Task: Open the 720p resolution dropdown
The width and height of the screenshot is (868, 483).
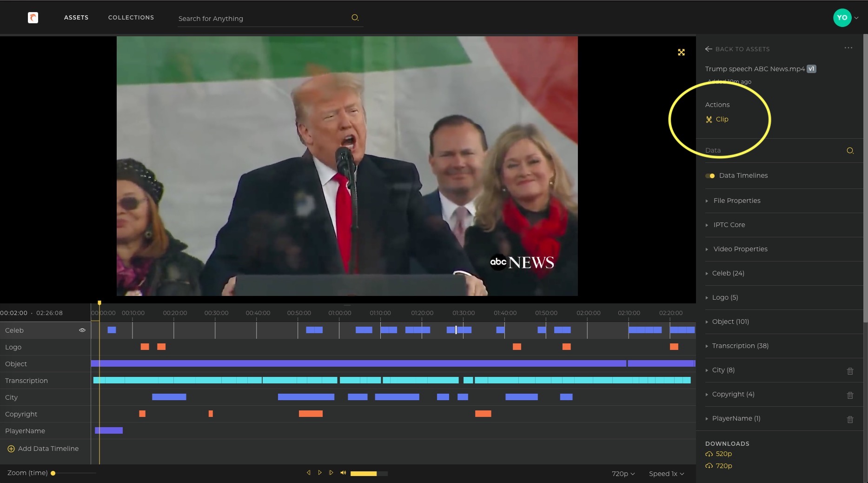Action: pyautogui.click(x=623, y=473)
